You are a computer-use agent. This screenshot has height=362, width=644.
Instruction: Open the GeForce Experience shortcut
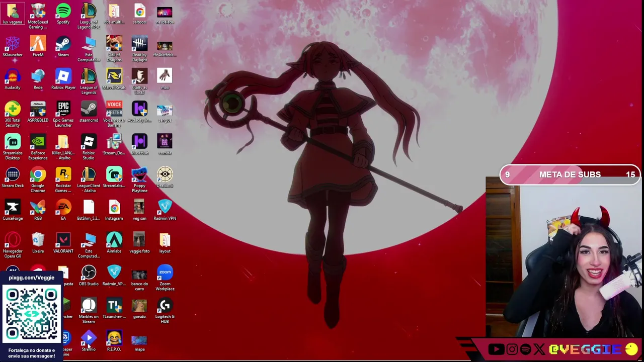click(x=38, y=147)
